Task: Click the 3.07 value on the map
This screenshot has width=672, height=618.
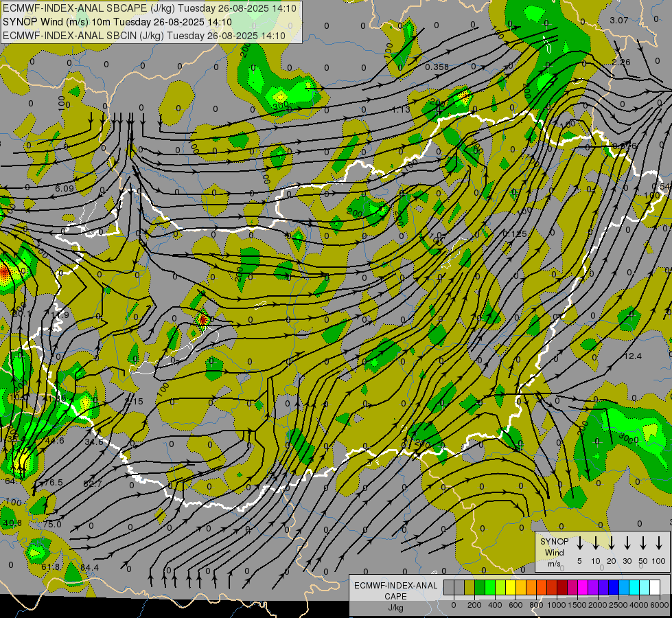Action: coord(619,20)
